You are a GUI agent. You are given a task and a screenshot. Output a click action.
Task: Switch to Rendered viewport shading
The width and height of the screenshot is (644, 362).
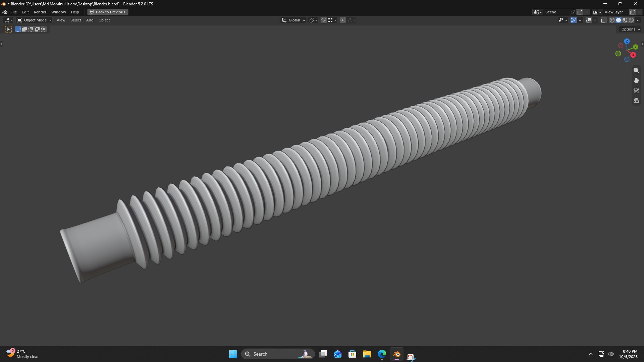[x=631, y=20]
